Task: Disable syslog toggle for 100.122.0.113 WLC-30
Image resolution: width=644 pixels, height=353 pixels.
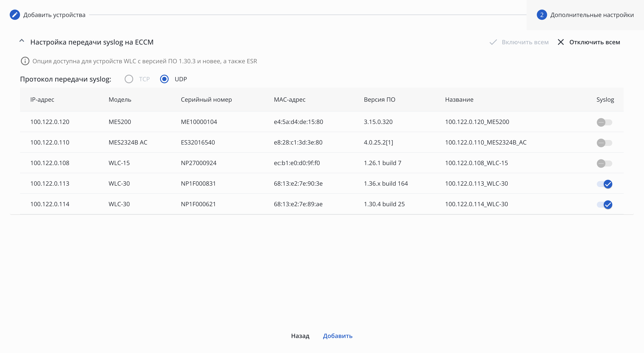Action: (604, 184)
